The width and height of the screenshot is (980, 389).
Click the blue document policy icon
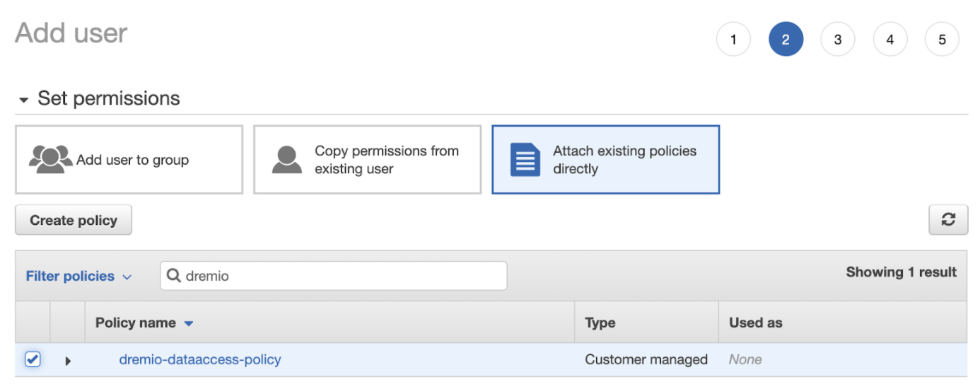525,160
